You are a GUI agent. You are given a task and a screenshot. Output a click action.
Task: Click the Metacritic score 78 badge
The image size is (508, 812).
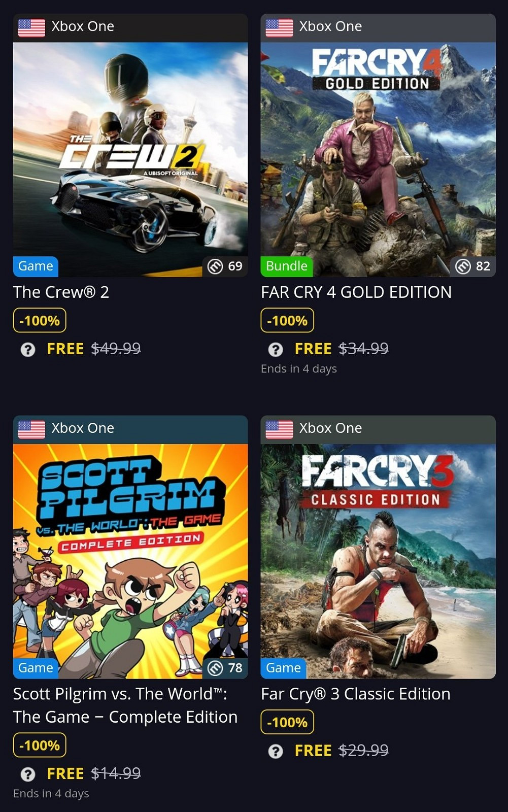(x=225, y=668)
